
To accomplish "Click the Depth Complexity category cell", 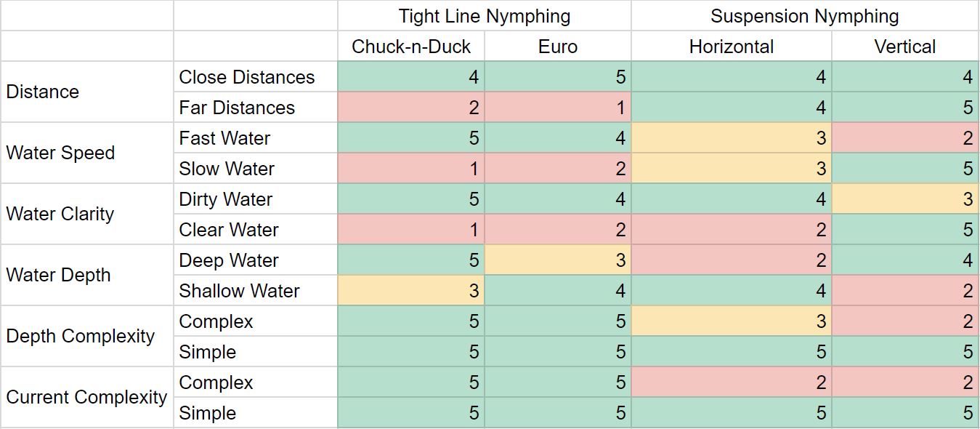I will (x=87, y=337).
